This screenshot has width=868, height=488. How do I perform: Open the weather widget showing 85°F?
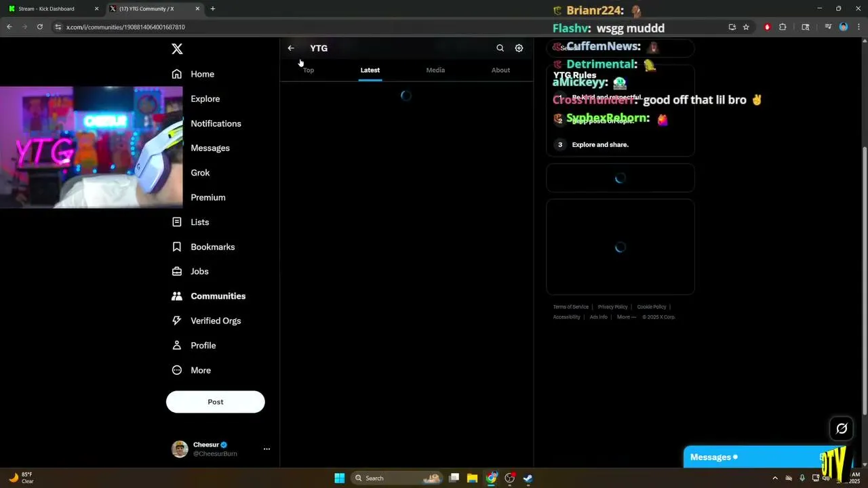coord(22,478)
